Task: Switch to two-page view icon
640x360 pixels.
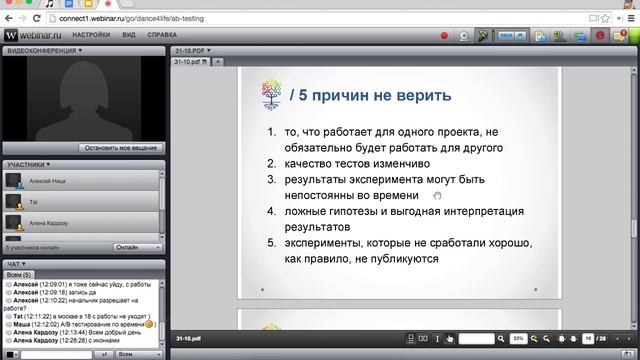Action: (423, 339)
